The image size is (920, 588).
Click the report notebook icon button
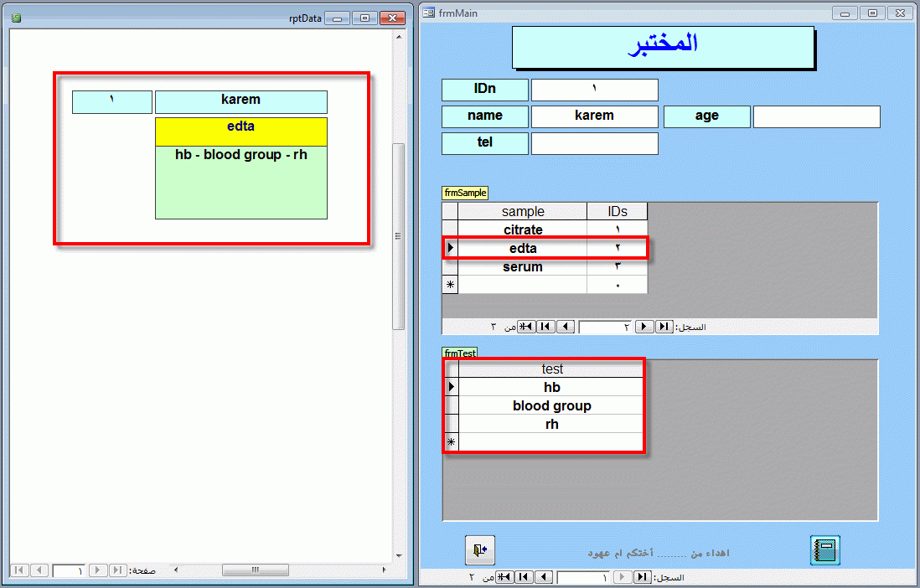coord(825,550)
